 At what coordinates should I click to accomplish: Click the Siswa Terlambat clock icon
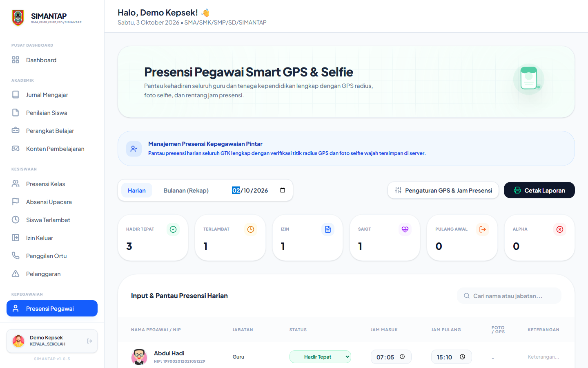pos(16,220)
